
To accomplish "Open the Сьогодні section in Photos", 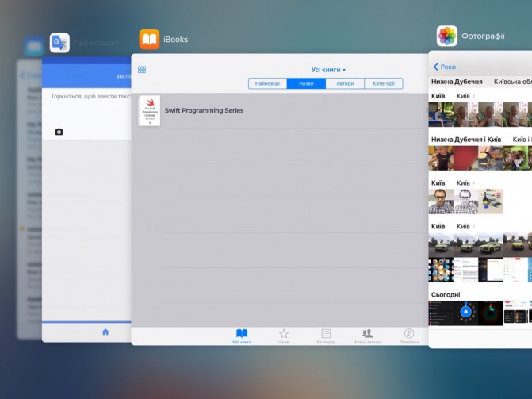I will click(446, 295).
